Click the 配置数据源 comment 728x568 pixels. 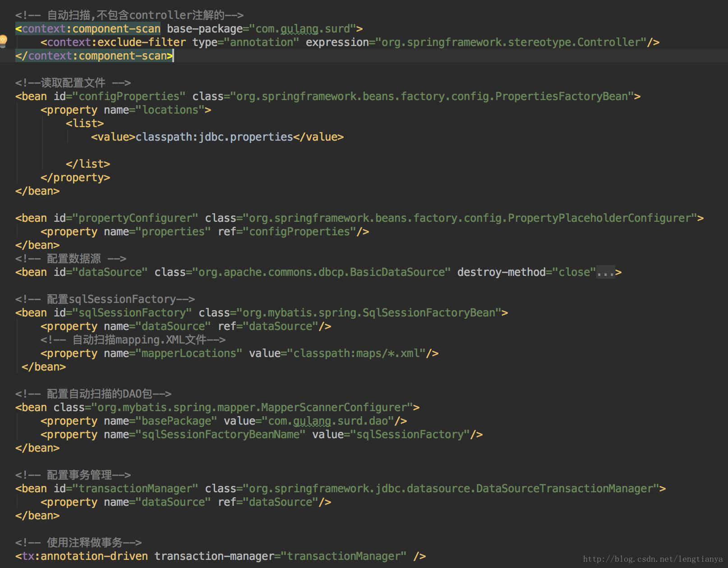(x=71, y=259)
